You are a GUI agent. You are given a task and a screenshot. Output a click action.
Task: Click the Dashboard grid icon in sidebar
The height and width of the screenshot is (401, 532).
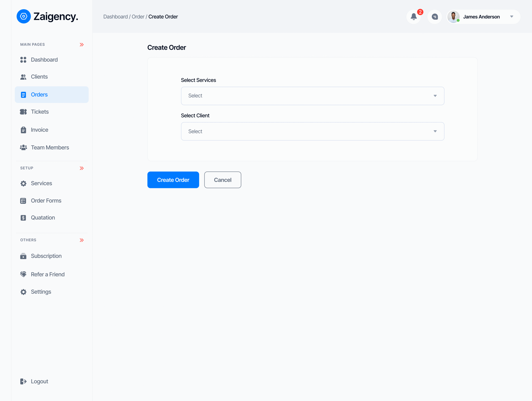(x=23, y=60)
